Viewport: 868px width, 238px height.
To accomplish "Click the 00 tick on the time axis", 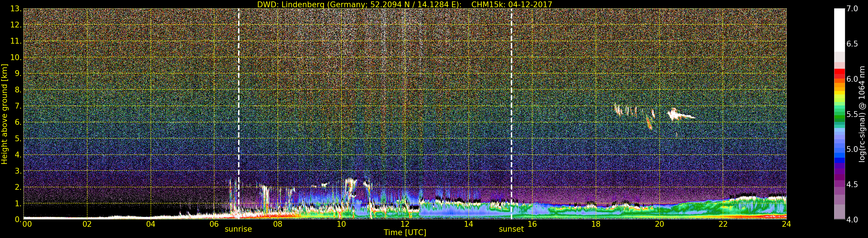I will point(27,224).
